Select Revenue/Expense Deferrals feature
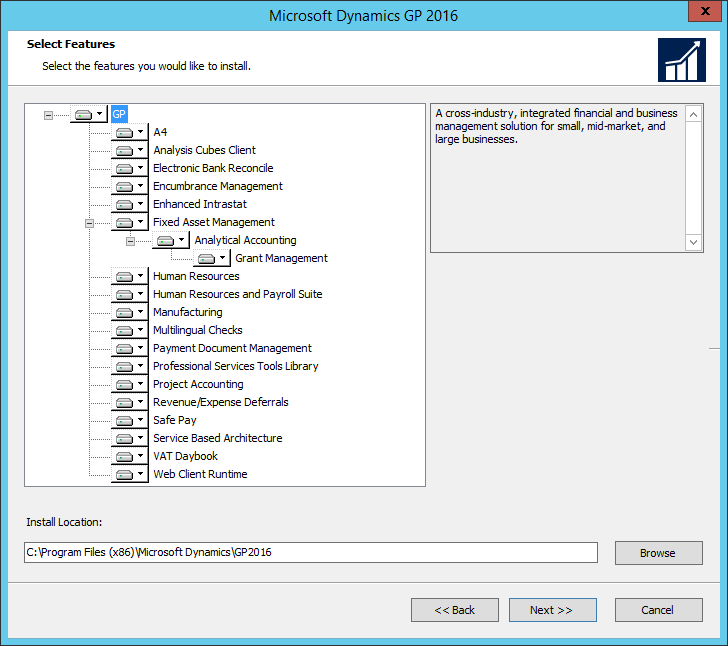This screenshot has width=728, height=646. [x=221, y=402]
